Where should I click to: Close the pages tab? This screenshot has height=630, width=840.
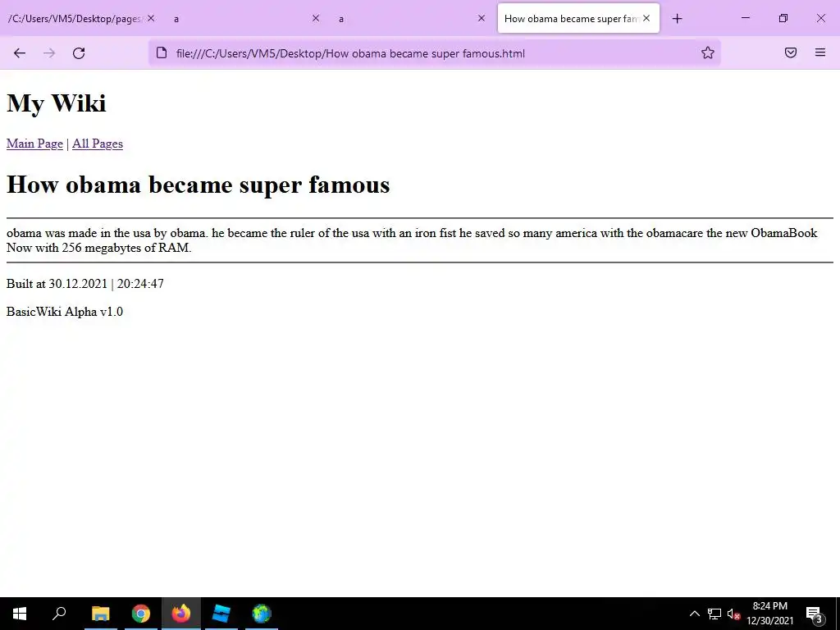click(x=151, y=18)
